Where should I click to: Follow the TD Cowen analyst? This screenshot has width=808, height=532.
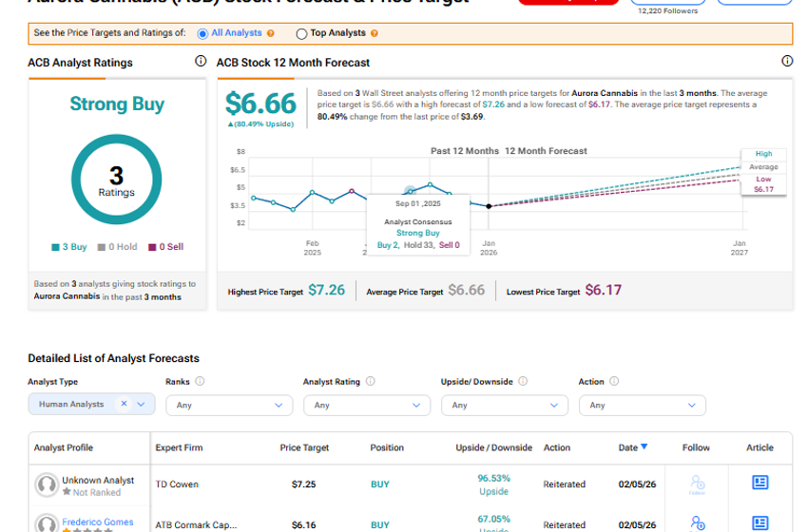coord(697,484)
